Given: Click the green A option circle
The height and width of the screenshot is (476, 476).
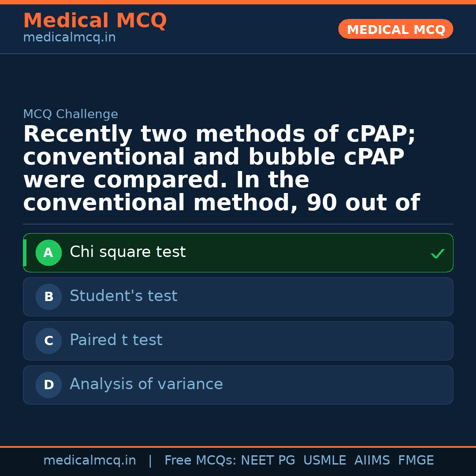Looking at the screenshot, I should point(48,253).
